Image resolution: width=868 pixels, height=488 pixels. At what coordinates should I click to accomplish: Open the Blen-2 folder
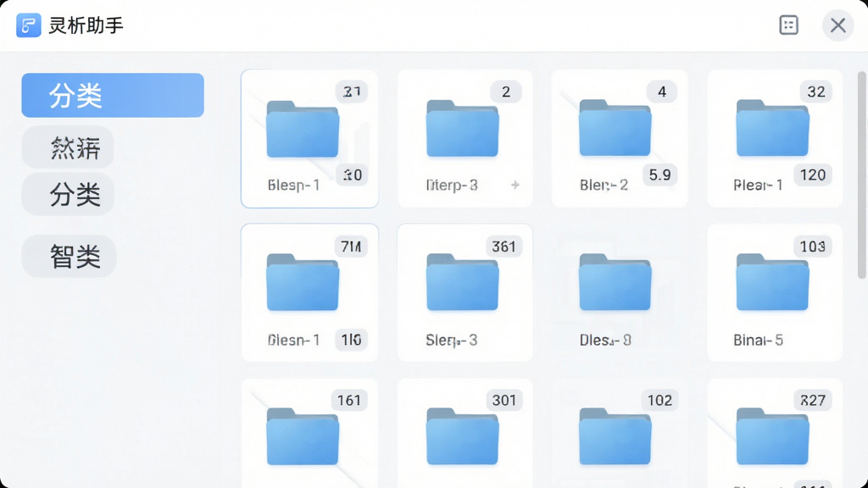tap(620, 138)
